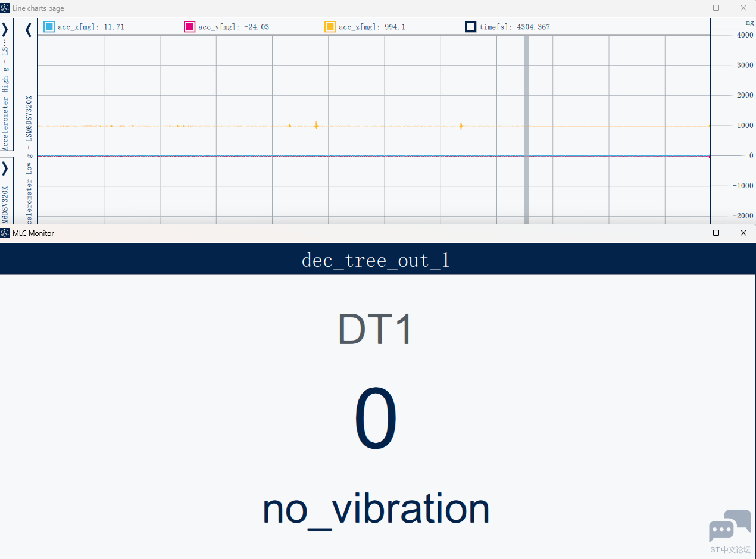Click the MLC Monitor window app icon
This screenshot has height=559, width=756.
point(5,233)
